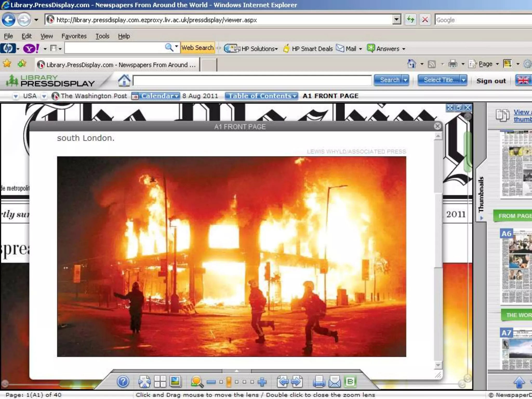Click the magnifier zoom lens icon
Image resolution: width=532 pixels, height=399 pixels.
pos(197,382)
